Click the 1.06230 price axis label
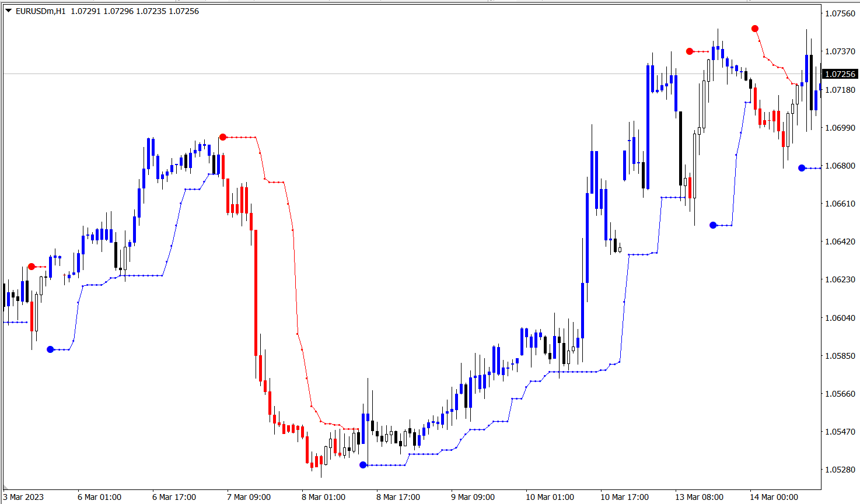This screenshot has width=860, height=504. pos(840,279)
